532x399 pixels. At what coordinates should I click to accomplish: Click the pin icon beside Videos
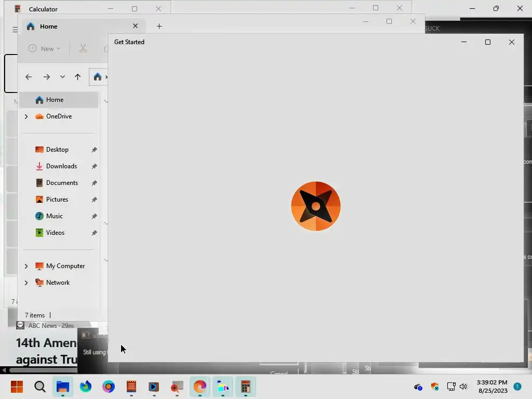pos(95,233)
